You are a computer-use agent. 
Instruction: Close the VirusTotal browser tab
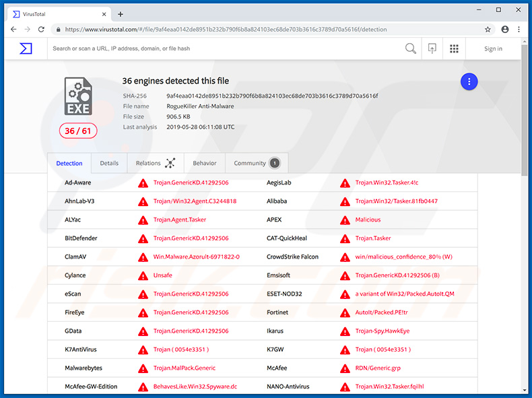pyautogui.click(x=104, y=14)
